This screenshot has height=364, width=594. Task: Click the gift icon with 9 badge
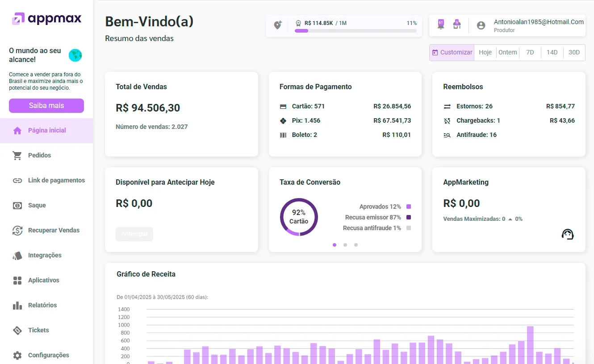456,25
